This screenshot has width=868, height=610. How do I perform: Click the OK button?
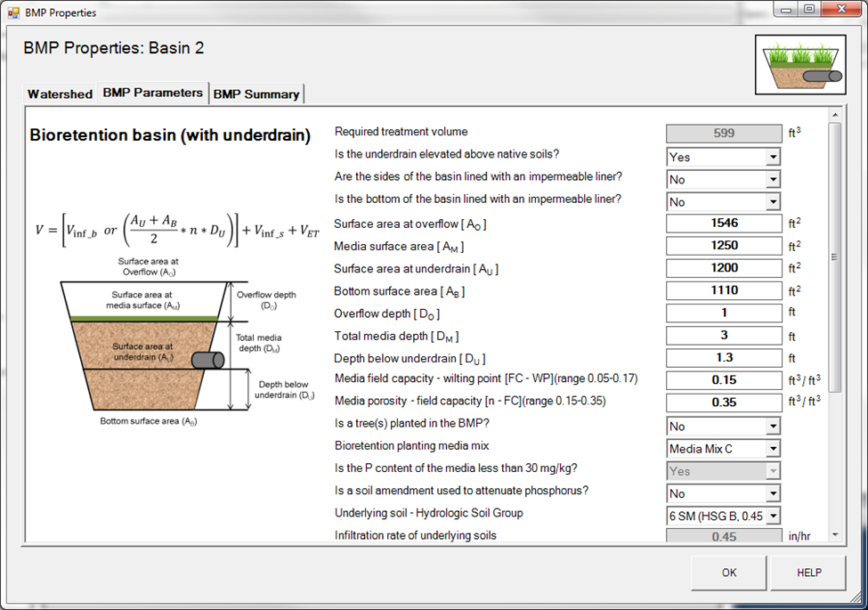[x=728, y=573]
